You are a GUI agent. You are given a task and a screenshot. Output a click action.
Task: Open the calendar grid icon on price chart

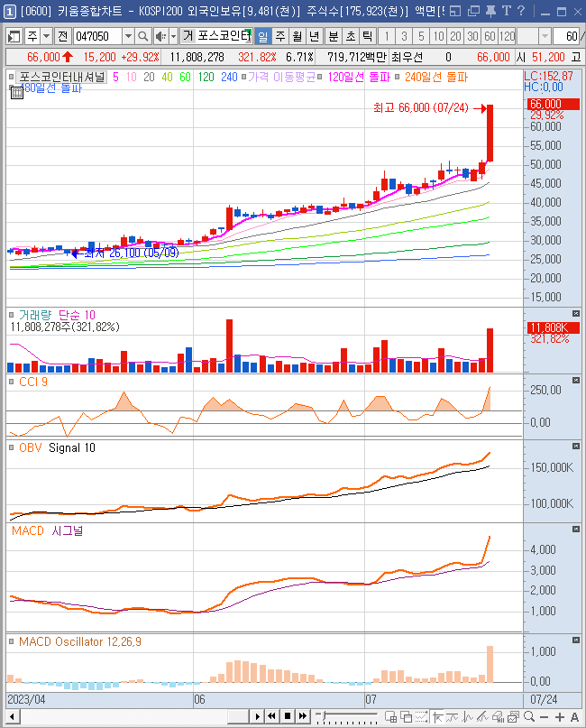point(17,93)
